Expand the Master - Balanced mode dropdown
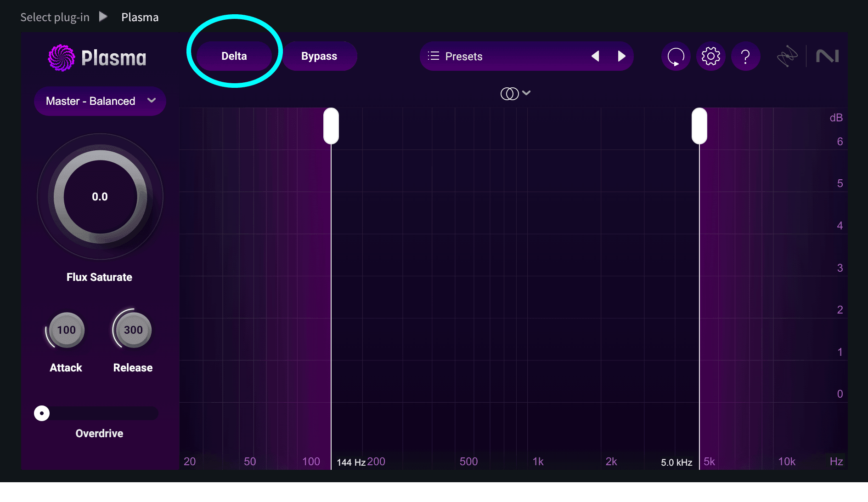Screen dimensions: 868x502 tap(100, 101)
